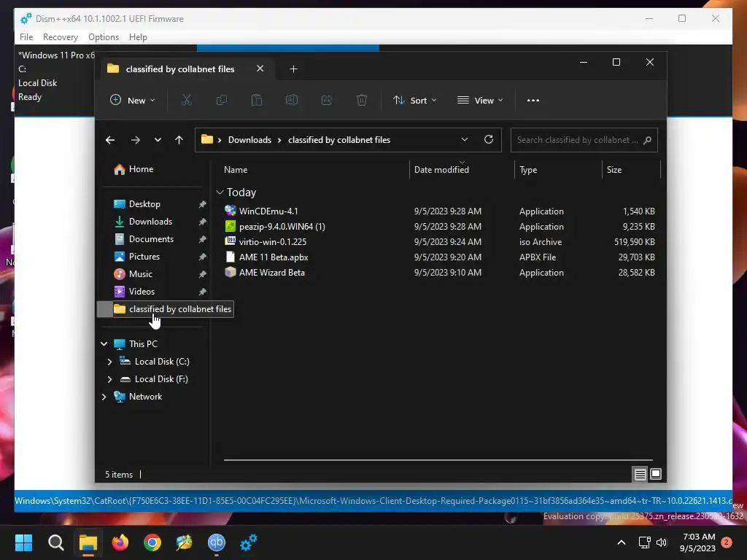Image resolution: width=747 pixels, height=560 pixels.
Task: Select Music in navigation pane
Action: (141, 274)
